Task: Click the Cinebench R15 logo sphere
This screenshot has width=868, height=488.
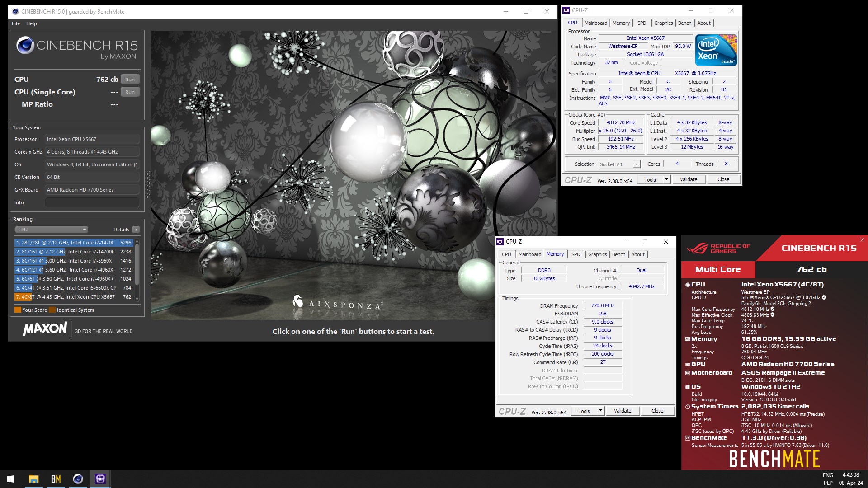Action: pos(25,45)
